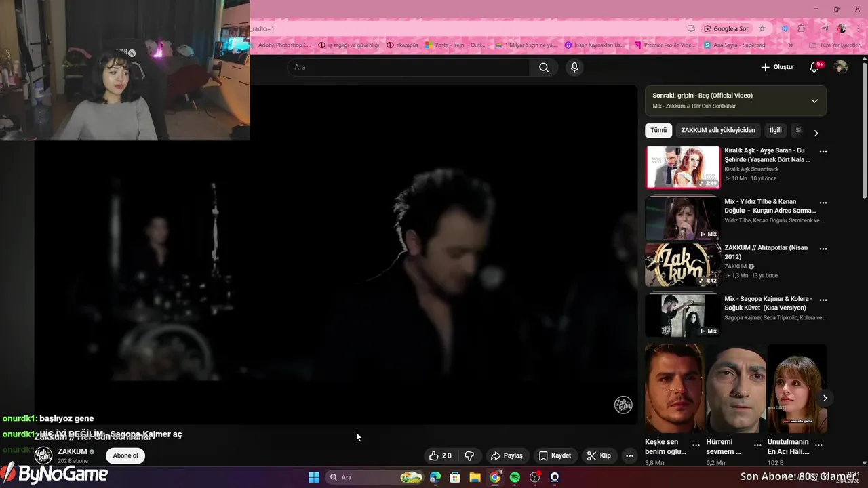This screenshot has height=488, width=868.
Task: Open options for Sagopa Kajmer mix
Action: (x=823, y=300)
